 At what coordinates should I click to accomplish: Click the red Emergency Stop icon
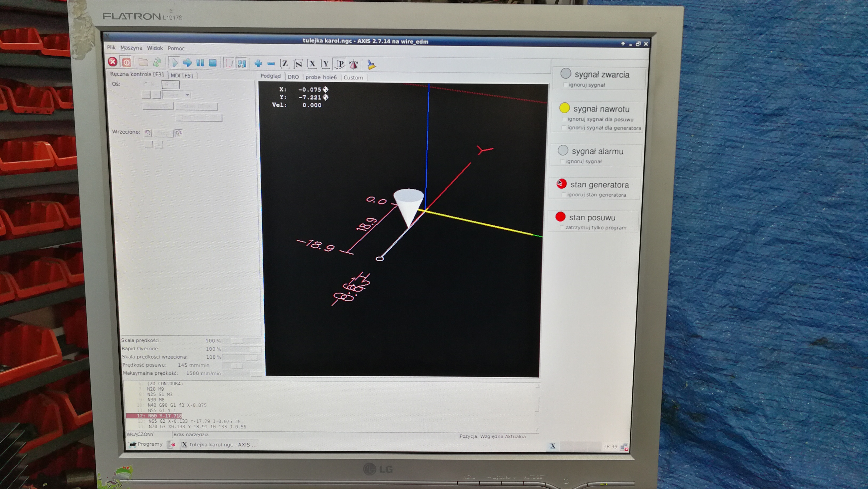coord(112,62)
